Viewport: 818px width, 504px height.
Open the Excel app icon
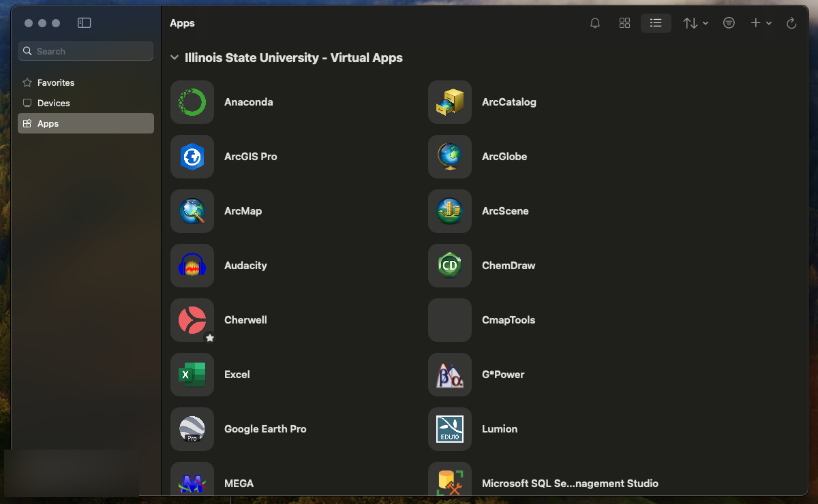(192, 375)
